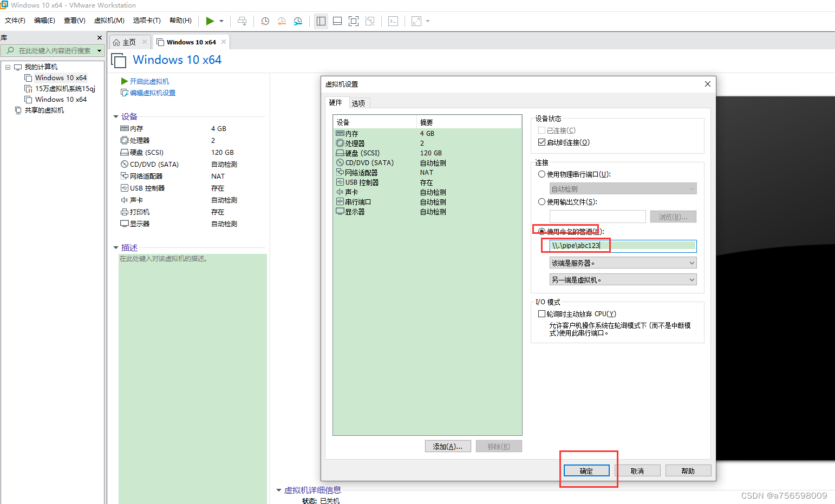Switch to the 硬件 tab in settings
The height and width of the screenshot is (504, 835).
click(336, 102)
